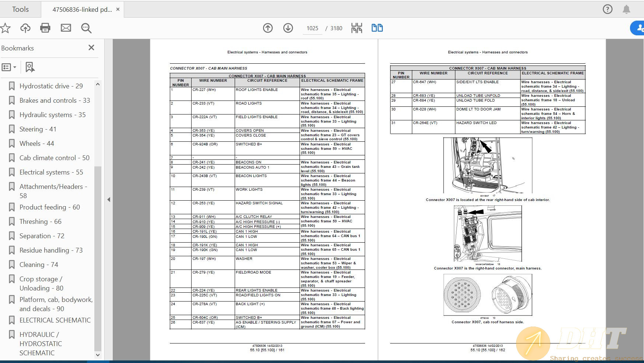Open ELECTRICAL SCHEMATIC bookmark
Screen dimensions: 644x363
pos(55,320)
